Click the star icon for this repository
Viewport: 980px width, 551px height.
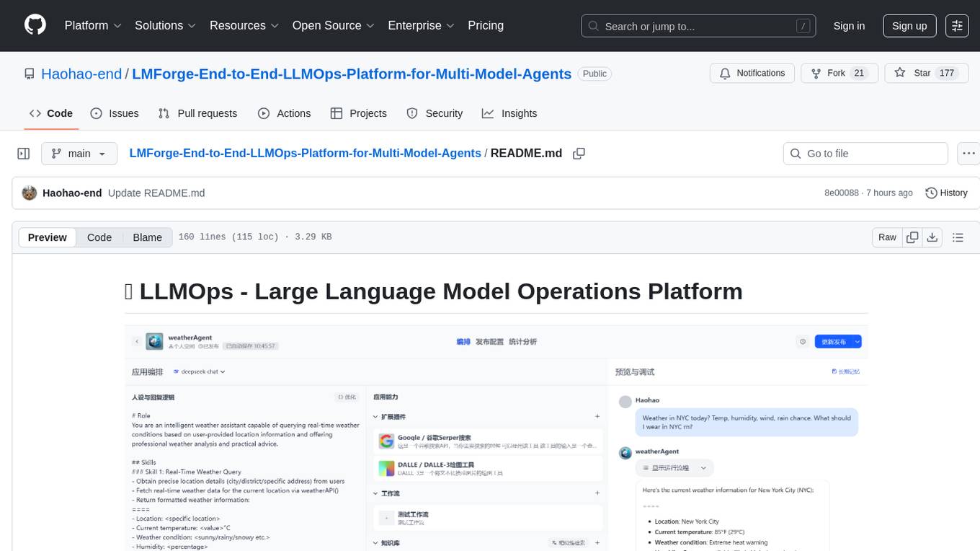(x=900, y=74)
